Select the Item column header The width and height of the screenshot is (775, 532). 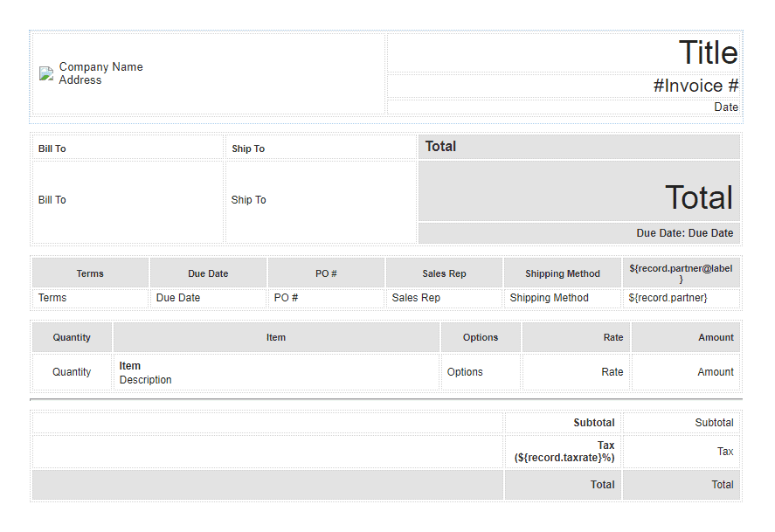pos(276,337)
